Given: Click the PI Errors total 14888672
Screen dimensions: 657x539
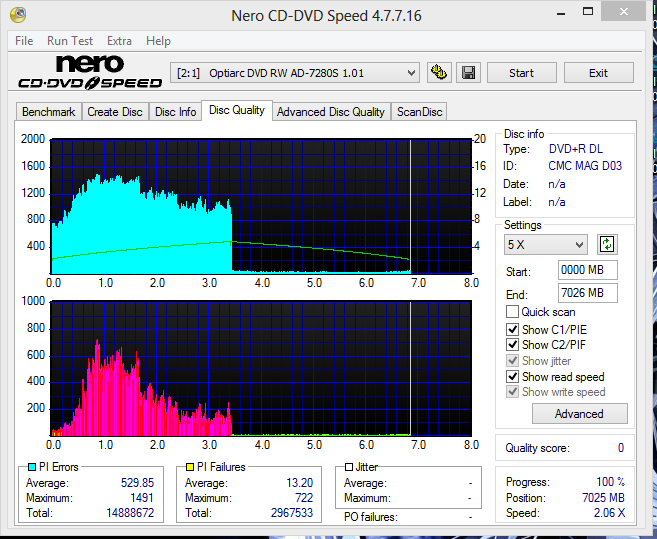Looking at the screenshot, I should tap(130, 513).
